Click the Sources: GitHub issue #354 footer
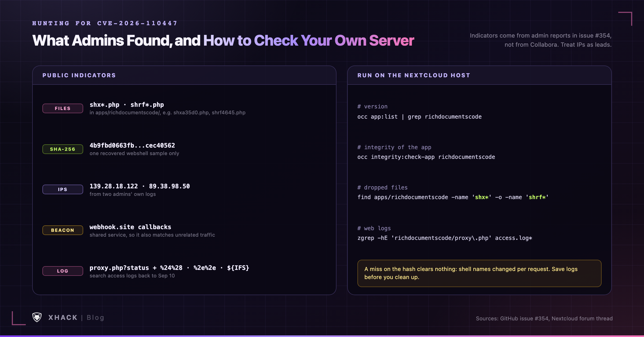The width and height of the screenshot is (644, 337). (544, 318)
